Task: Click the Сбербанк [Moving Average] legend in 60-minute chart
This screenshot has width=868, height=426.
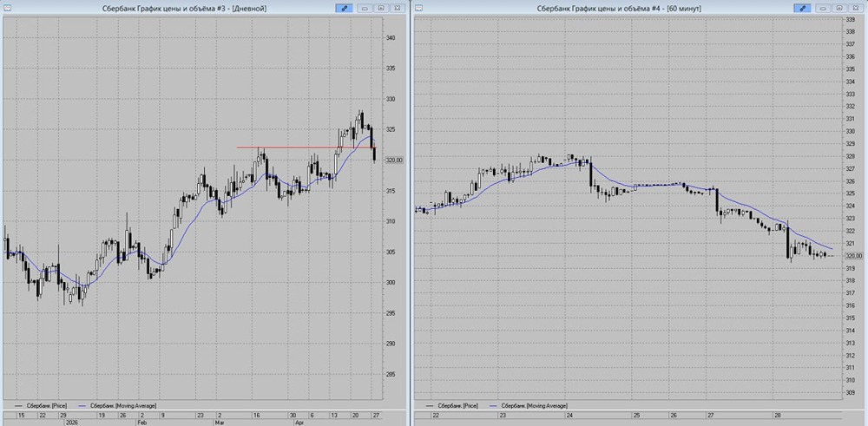Action: (x=529, y=406)
